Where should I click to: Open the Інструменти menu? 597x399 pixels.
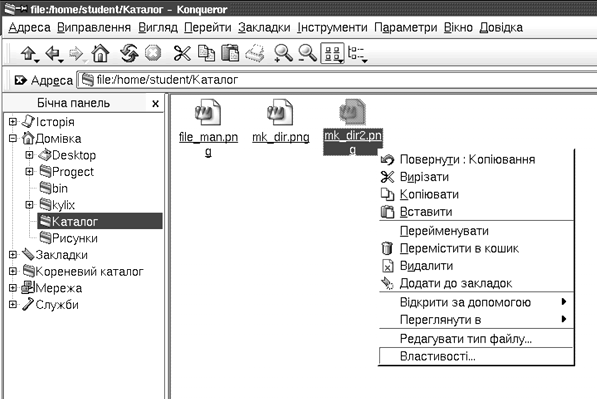tap(332, 27)
